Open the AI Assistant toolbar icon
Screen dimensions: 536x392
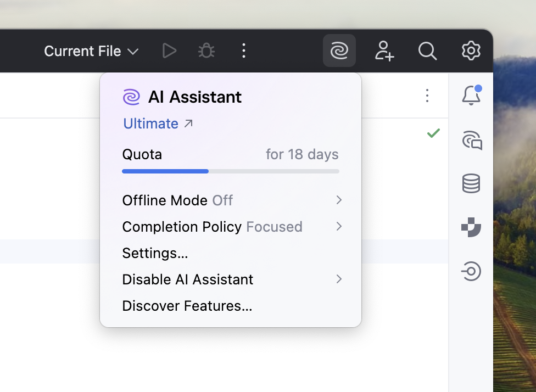pos(339,51)
